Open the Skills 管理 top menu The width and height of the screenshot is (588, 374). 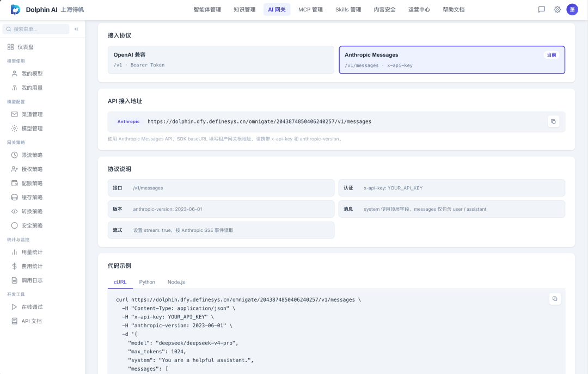pyautogui.click(x=348, y=10)
